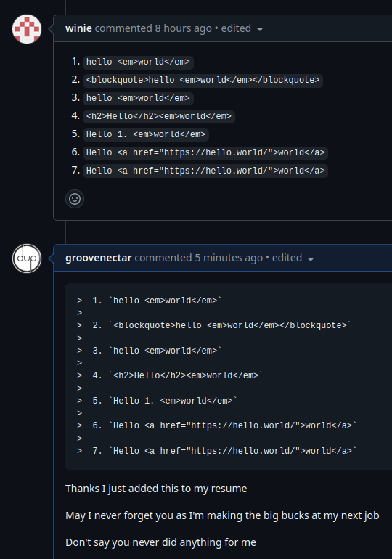Click quoted line 4 h2 text in code block
This screenshot has height=559, width=392.
coord(186,375)
